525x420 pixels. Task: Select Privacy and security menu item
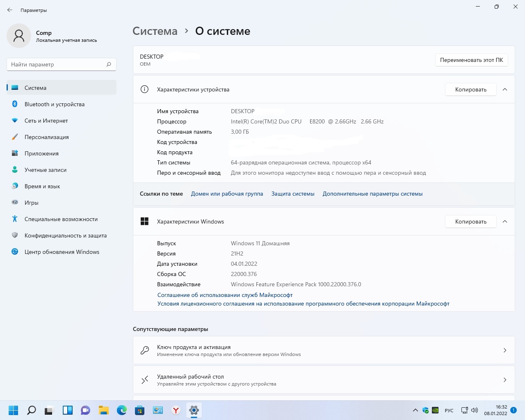(x=65, y=235)
